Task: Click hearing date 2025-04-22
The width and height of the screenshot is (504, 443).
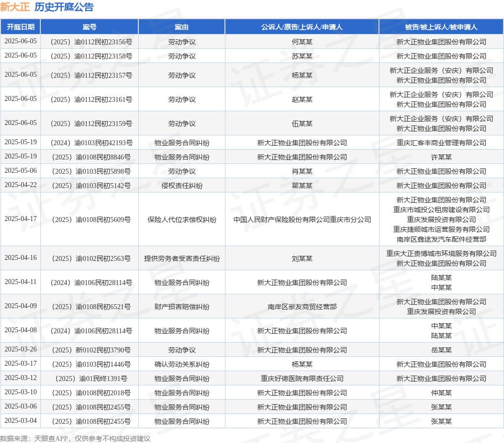Action: point(21,185)
